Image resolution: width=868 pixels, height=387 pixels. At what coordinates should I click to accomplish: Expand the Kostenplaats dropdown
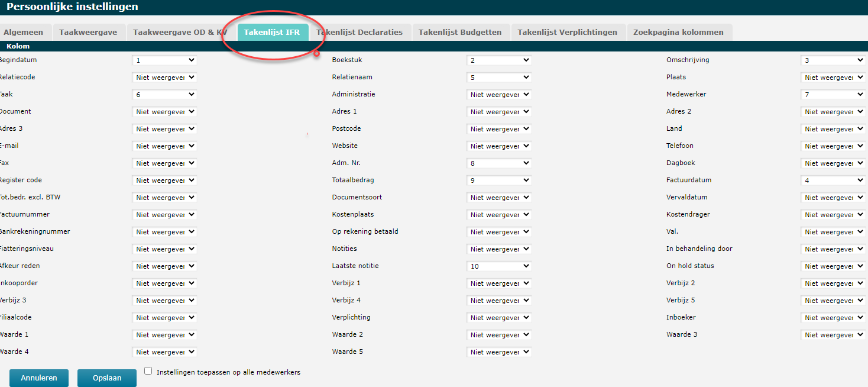coord(498,215)
